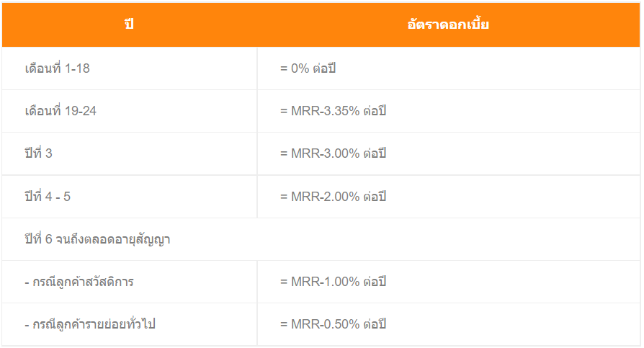Select the '- กรณีลูกค้ารายย่อยทั่วไป' row label
The height and width of the screenshot is (348, 644).
click(90, 324)
